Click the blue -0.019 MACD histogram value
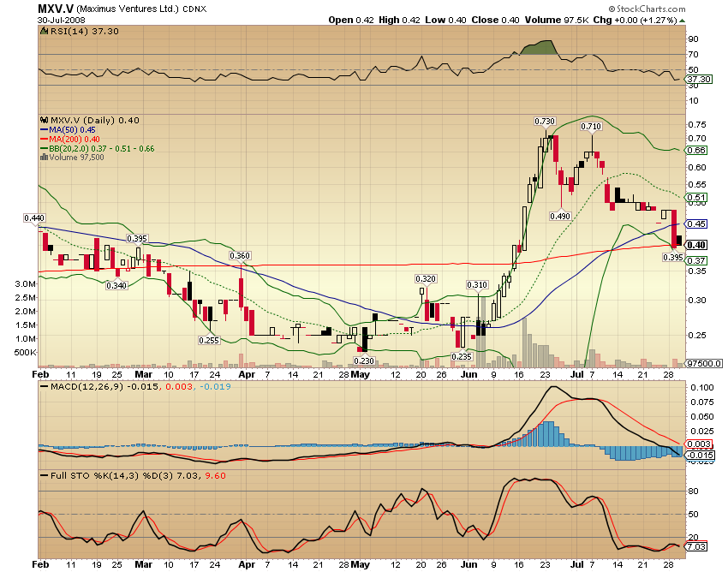 (x=215, y=386)
